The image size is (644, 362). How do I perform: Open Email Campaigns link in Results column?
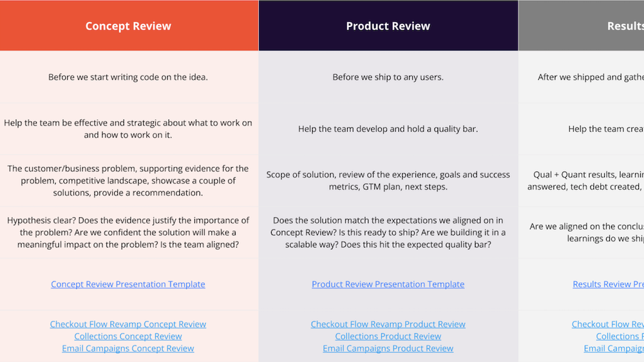(x=614, y=348)
